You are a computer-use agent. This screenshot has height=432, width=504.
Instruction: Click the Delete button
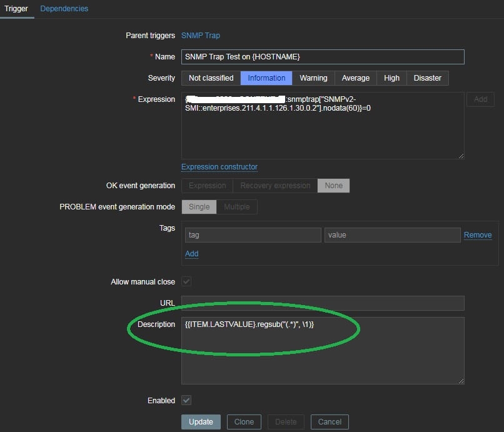(286, 422)
